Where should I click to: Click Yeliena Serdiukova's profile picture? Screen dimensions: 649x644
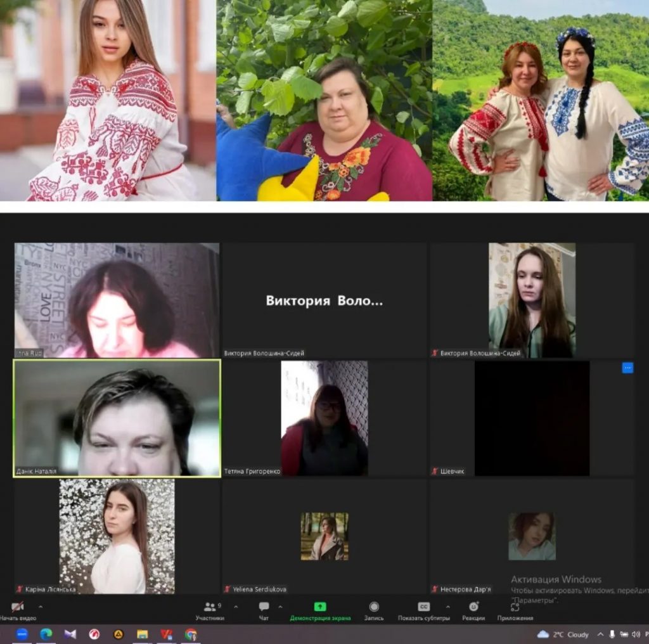pos(324,536)
